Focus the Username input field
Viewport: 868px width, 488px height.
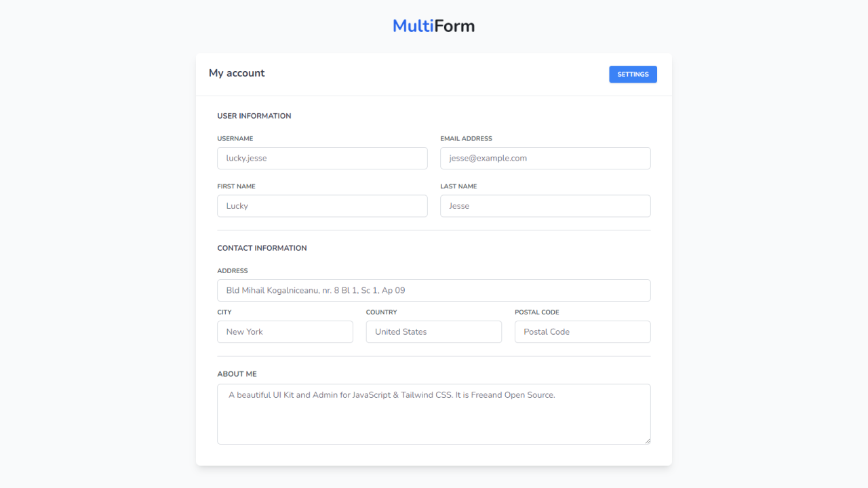[x=322, y=158]
